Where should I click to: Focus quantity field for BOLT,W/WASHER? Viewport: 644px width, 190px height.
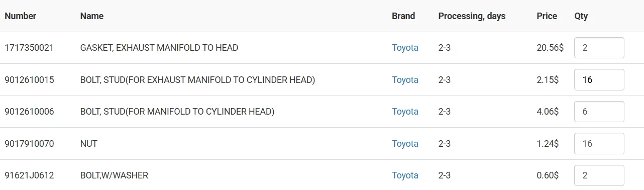point(599,175)
